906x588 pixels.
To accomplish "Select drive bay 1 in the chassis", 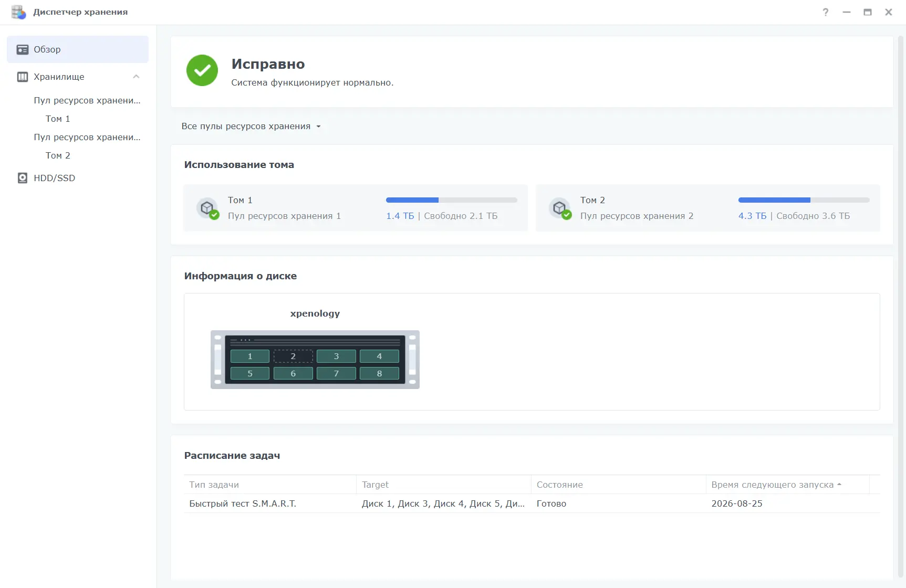I will (x=250, y=356).
